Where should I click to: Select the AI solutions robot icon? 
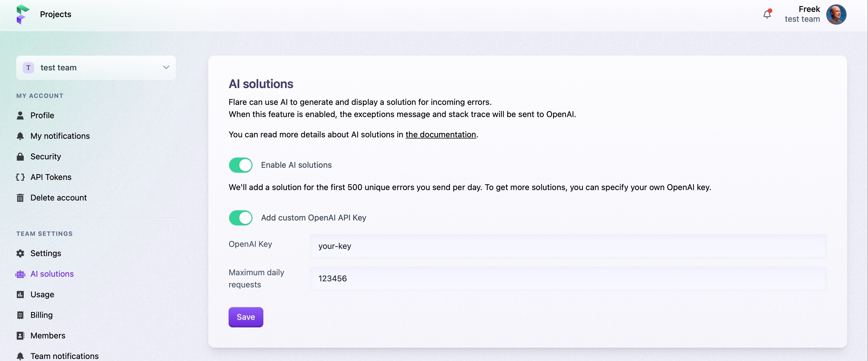click(20, 274)
